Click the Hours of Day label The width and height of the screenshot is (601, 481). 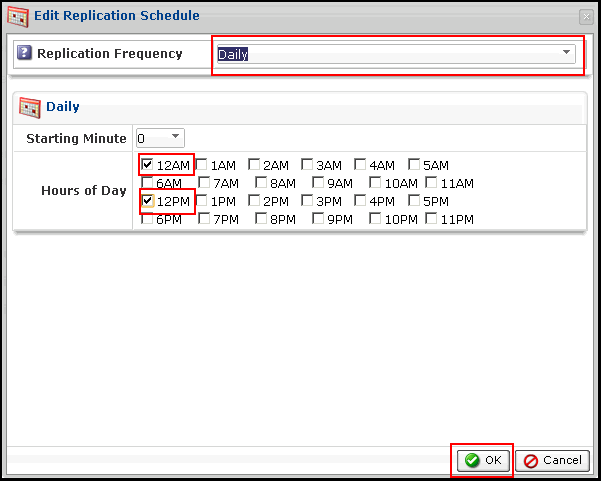(x=84, y=190)
